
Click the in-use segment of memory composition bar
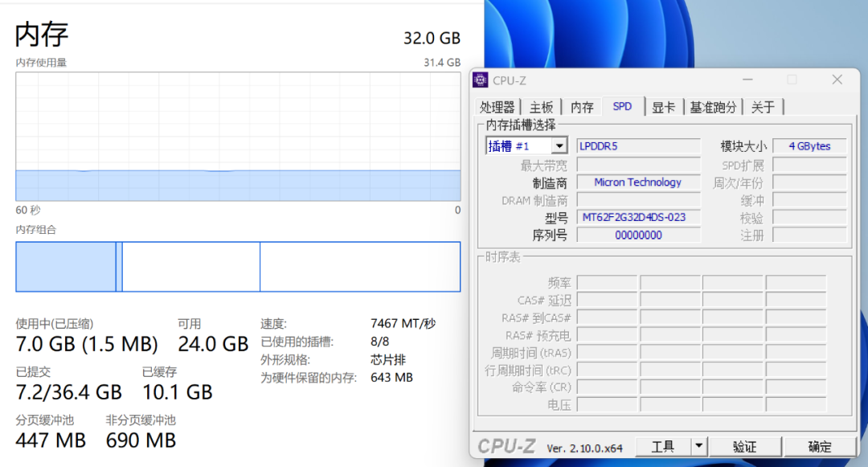pyautogui.click(x=65, y=267)
